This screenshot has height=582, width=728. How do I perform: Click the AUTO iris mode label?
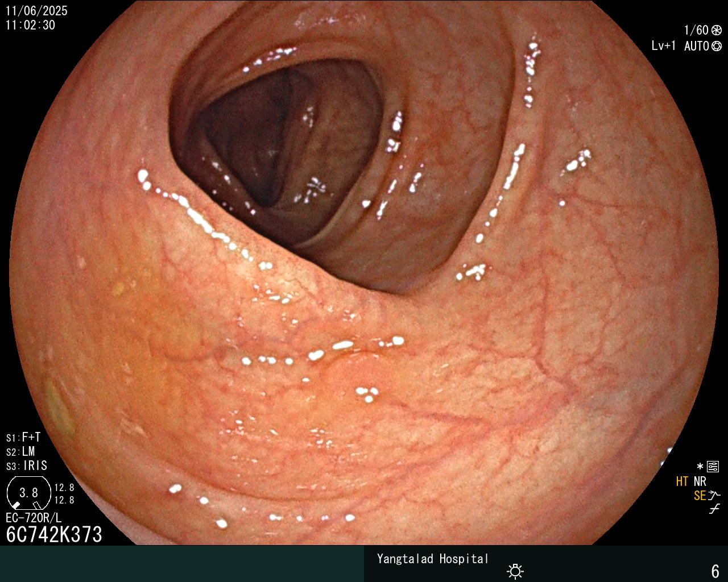(x=697, y=46)
